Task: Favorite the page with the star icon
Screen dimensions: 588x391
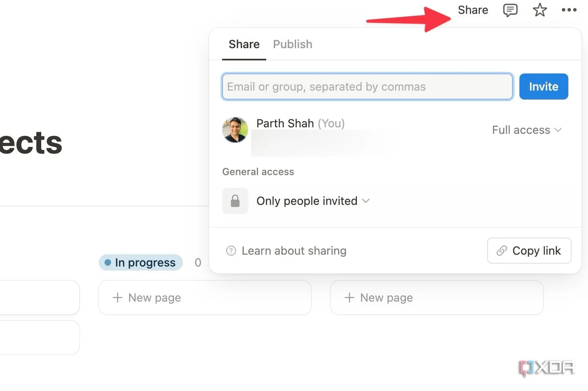Action: point(540,10)
